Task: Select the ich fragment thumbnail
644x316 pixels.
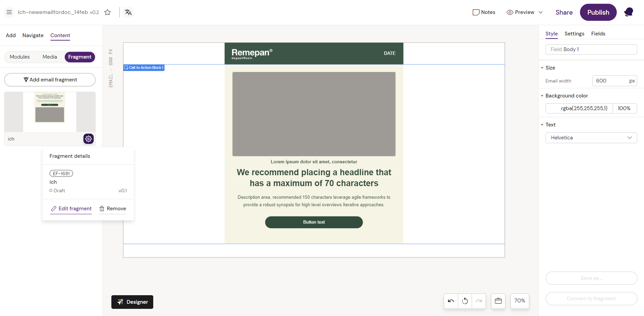Action: (x=50, y=112)
